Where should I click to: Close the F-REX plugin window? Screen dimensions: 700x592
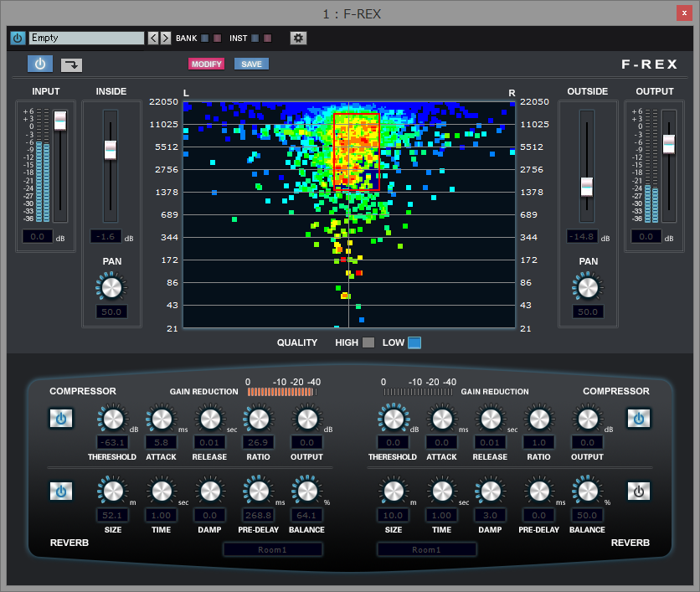pyautogui.click(x=684, y=13)
